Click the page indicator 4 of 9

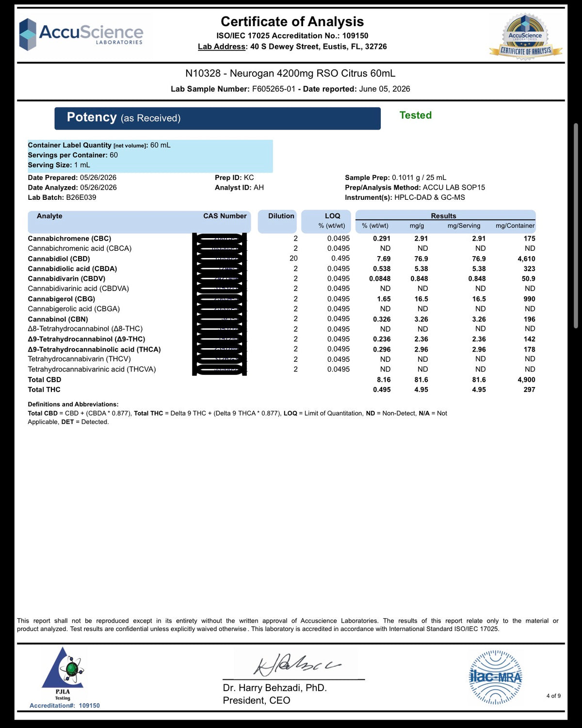tap(553, 696)
